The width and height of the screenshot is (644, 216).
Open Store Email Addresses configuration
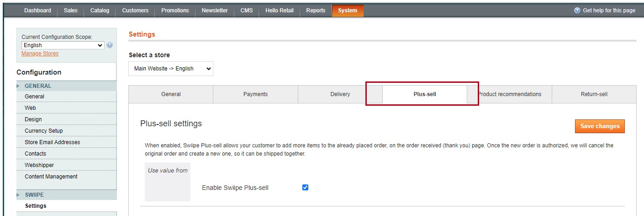coord(52,142)
